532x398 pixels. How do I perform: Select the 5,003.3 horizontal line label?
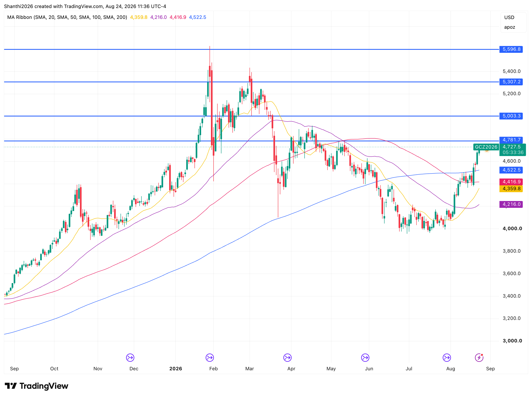pyautogui.click(x=511, y=116)
